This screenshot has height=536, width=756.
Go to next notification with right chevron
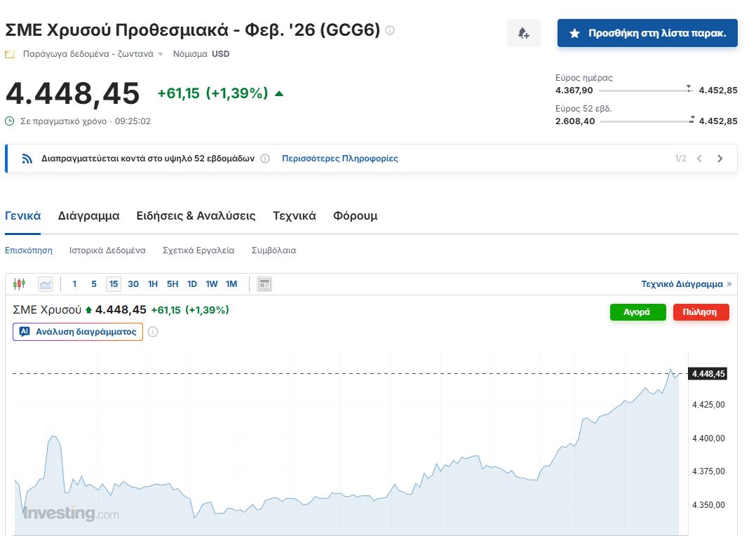pyautogui.click(x=720, y=159)
